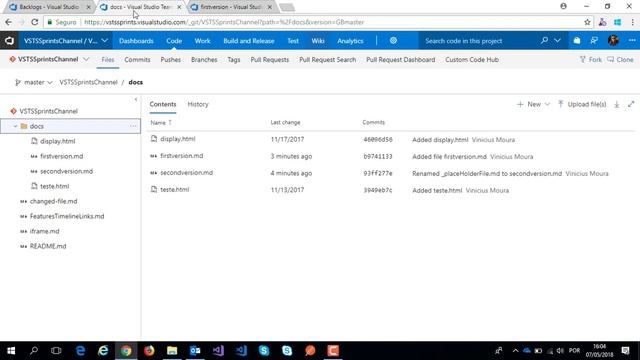Select changed-file.md in the file tree
This screenshot has width=640, height=360.
point(53,201)
